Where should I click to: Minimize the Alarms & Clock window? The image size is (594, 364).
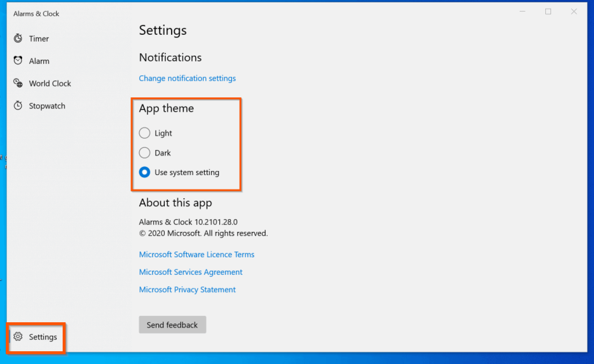(x=522, y=12)
